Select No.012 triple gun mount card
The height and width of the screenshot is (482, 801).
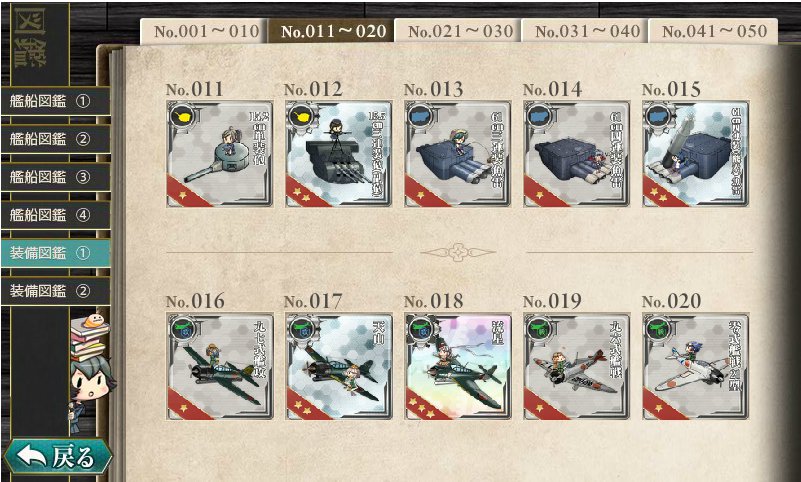coord(339,154)
